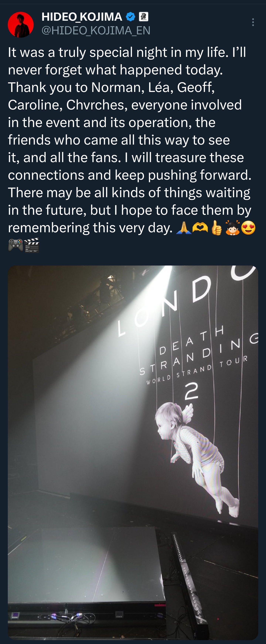
Task: Open Hideo Kojima's red profile avatar
Action: point(21,25)
